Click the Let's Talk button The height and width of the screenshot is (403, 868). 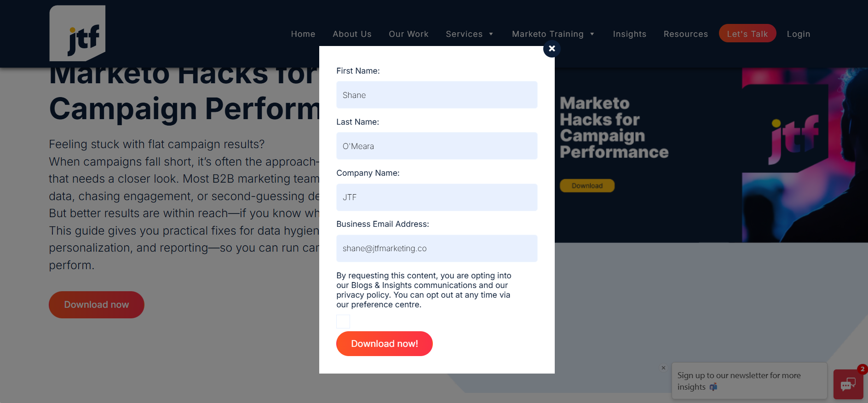click(x=747, y=34)
